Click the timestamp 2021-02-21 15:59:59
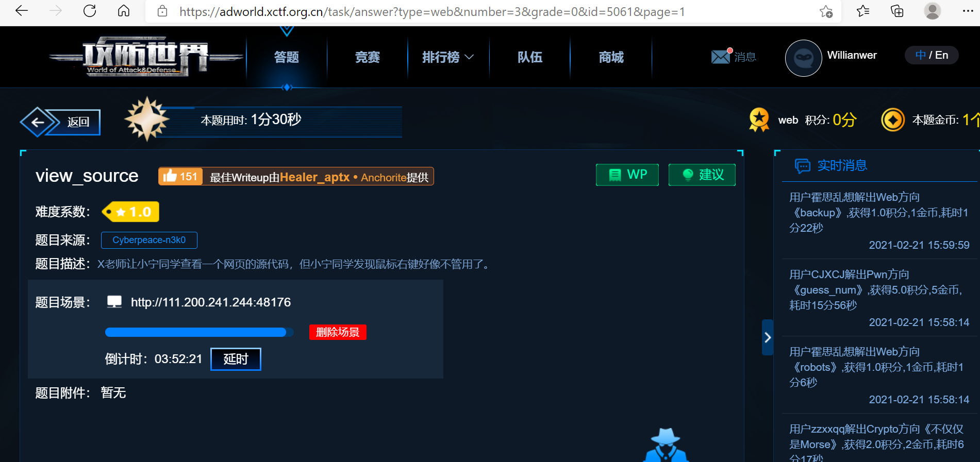980x462 pixels. (x=919, y=245)
